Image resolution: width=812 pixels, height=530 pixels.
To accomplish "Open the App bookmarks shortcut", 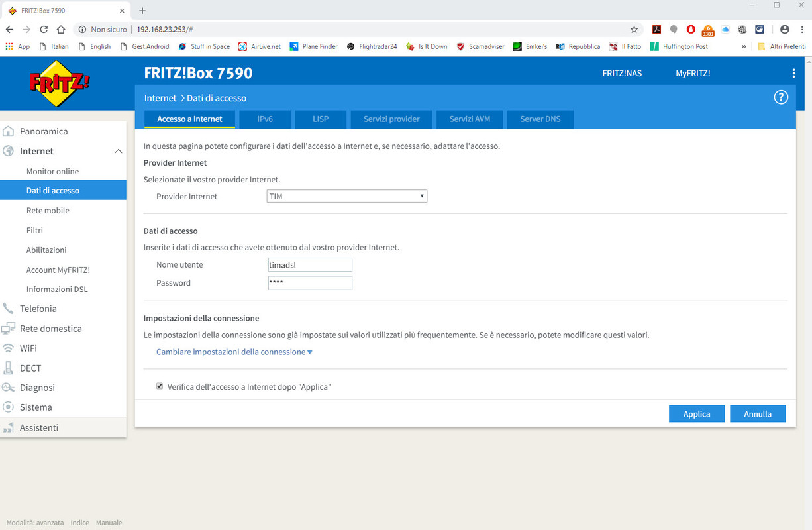I will (18, 46).
